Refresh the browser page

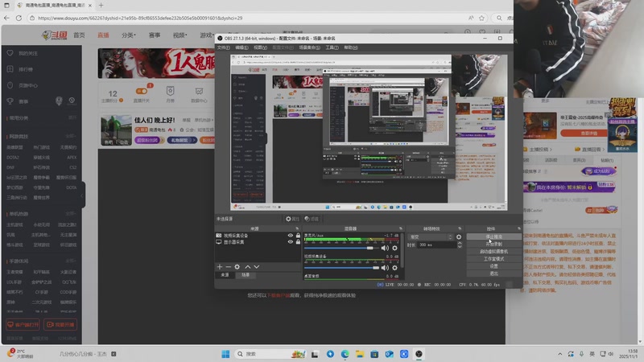point(19,18)
